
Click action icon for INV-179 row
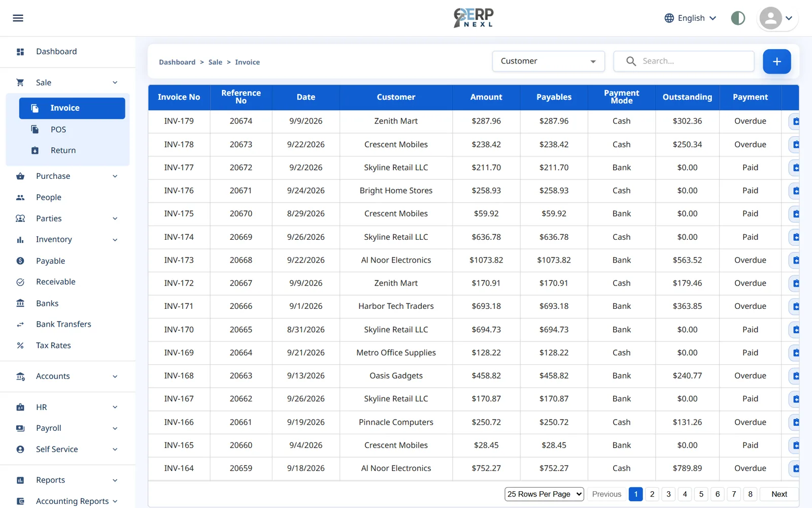pos(795,121)
